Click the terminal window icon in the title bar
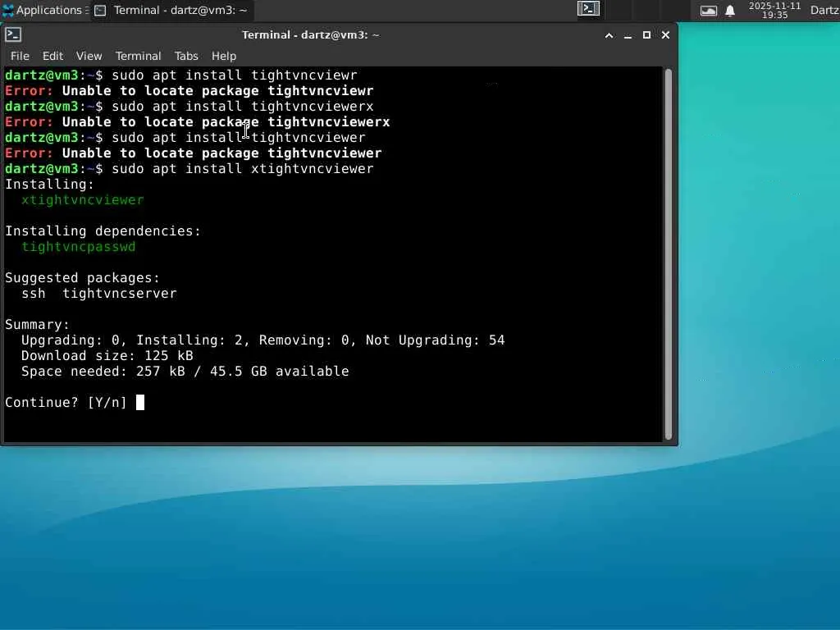This screenshot has width=840, height=630. (13, 34)
